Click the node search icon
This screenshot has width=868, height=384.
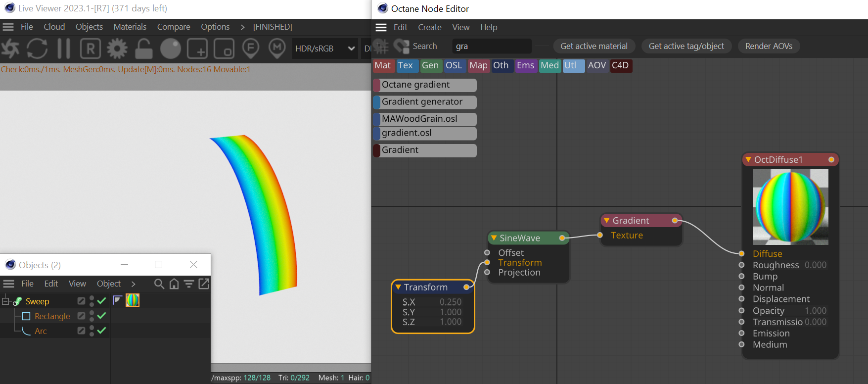pos(401,47)
